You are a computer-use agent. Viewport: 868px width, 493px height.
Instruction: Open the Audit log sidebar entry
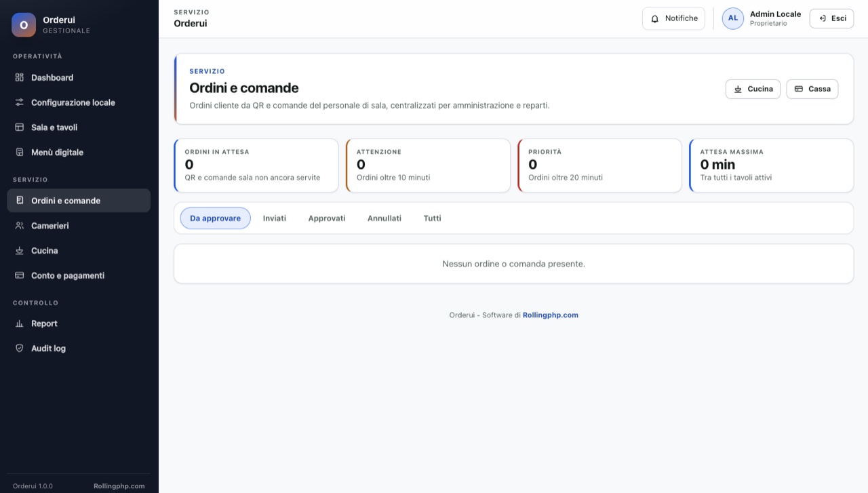[79, 349]
